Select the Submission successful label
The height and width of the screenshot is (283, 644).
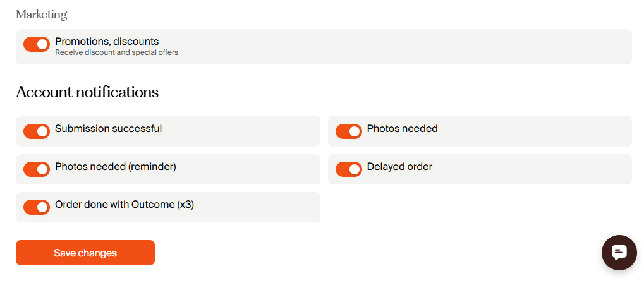(108, 129)
